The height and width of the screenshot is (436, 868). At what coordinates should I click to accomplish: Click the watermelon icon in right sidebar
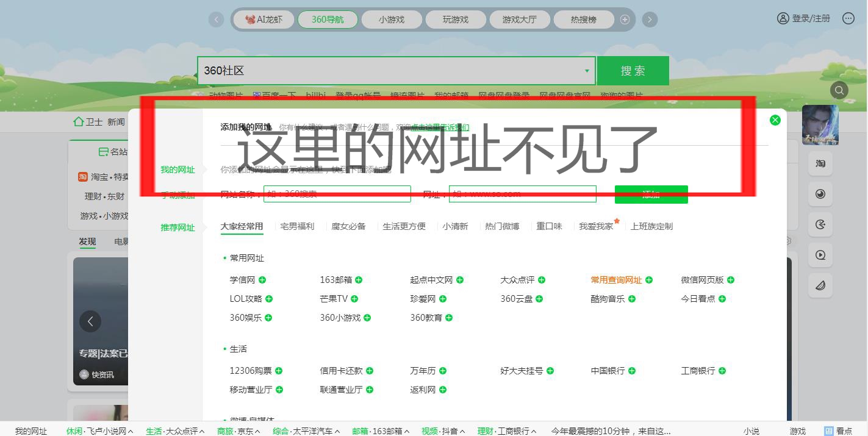coord(820,285)
